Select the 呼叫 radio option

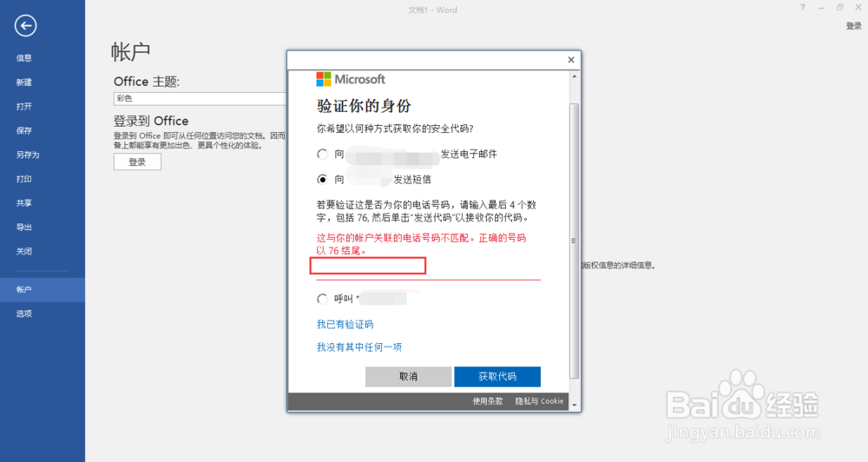point(322,299)
